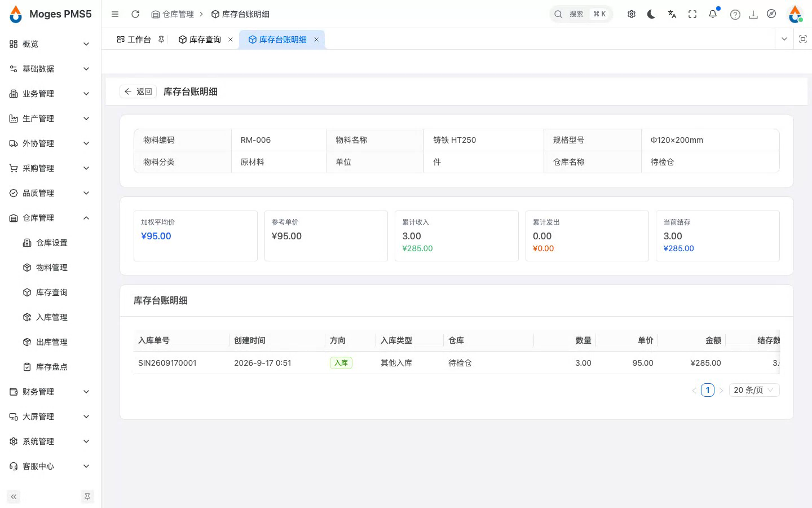The width and height of the screenshot is (812, 508).
Task: Pin the 工作台 tab
Action: (x=161, y=40)
